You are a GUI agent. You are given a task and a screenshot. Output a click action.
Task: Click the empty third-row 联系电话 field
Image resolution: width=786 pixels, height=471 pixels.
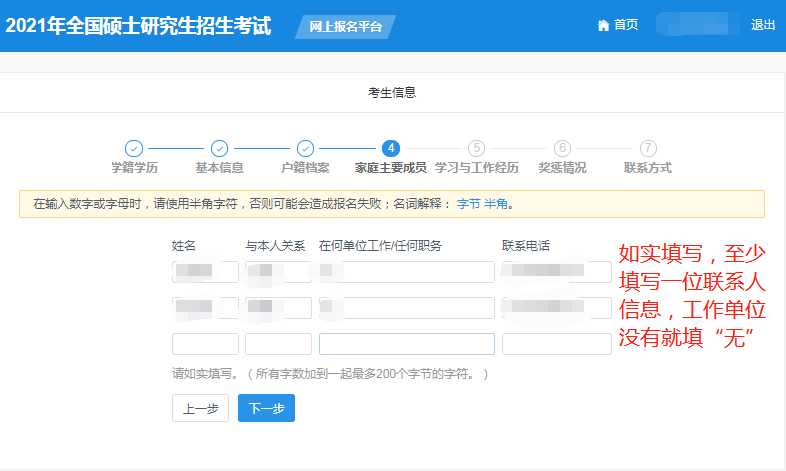[x=556, y=344]
